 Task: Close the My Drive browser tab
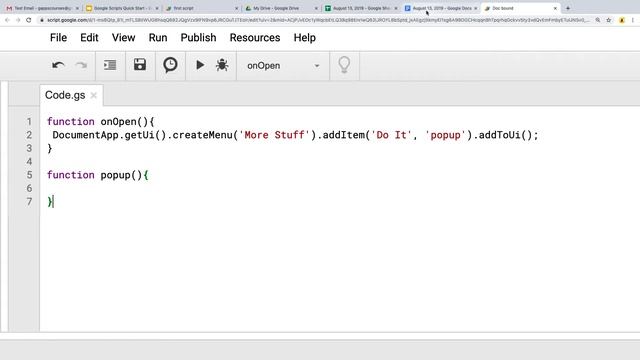(316, 8)
